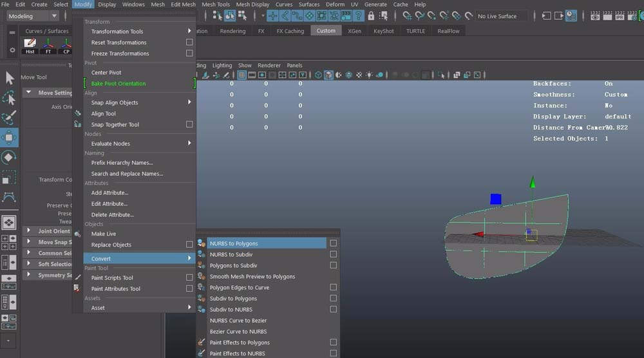644x358 pixels.
Task: Click Bake Pivot Orientation entry
Action: tap(118, 84)
